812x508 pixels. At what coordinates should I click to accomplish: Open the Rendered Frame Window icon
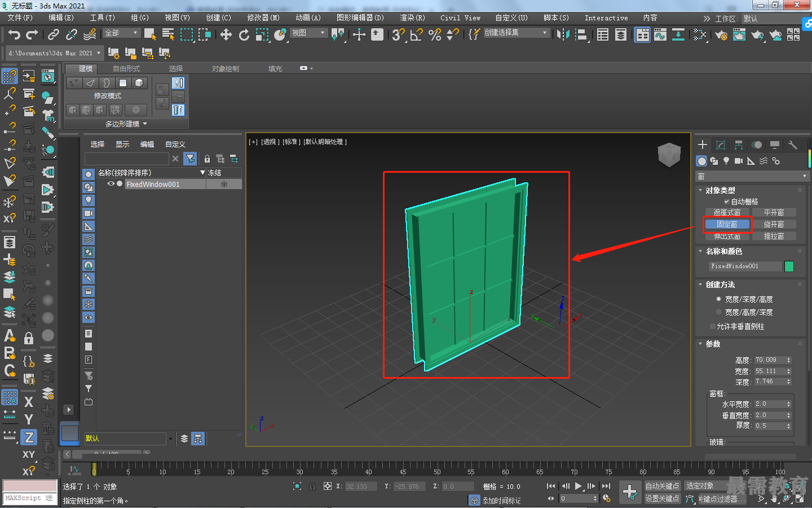coord(739,35)
